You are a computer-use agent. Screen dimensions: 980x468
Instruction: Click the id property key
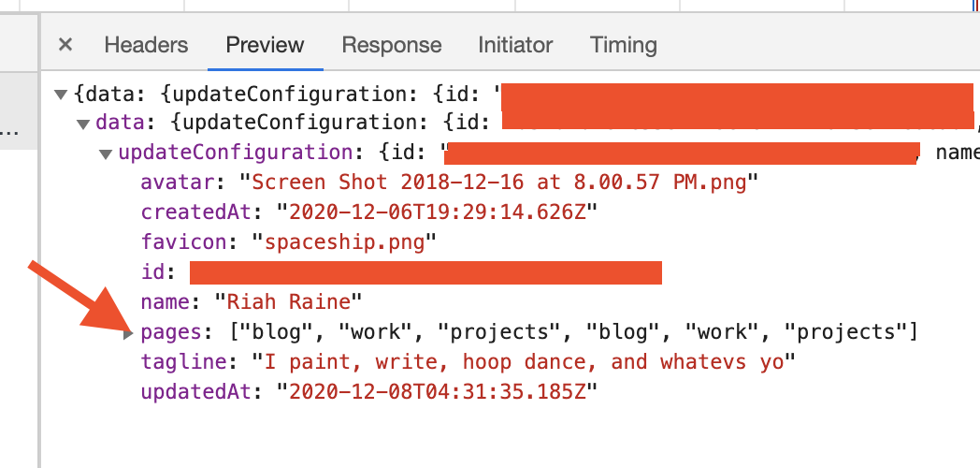coord(153,272)
